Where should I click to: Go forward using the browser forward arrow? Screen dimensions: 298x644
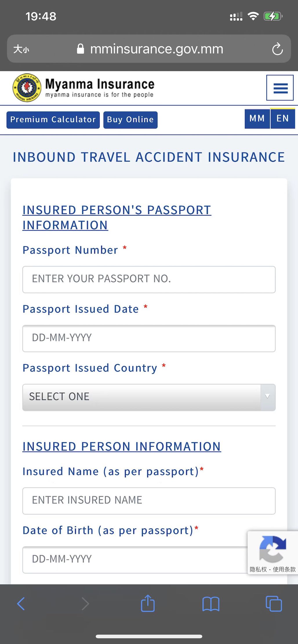pos(85,604)
